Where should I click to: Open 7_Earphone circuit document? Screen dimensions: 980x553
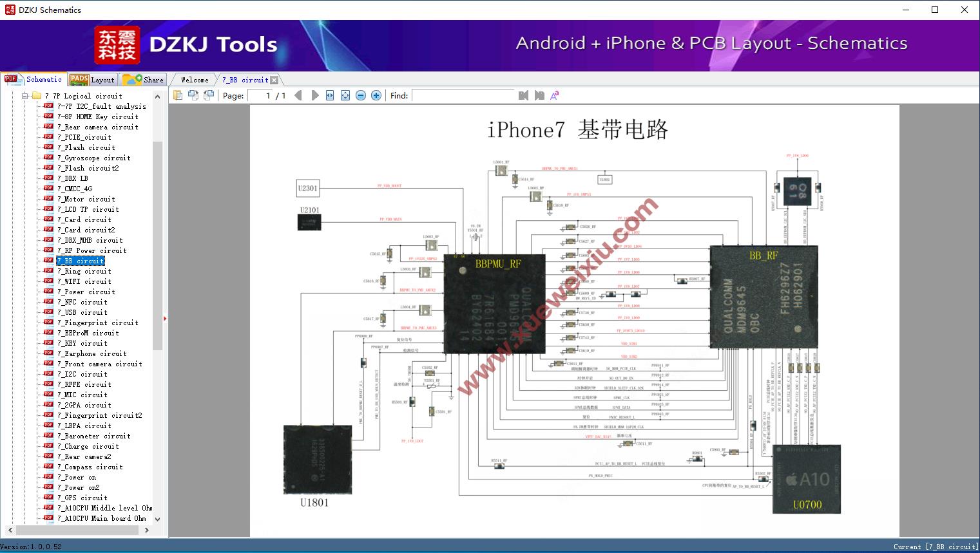[92, 353]
